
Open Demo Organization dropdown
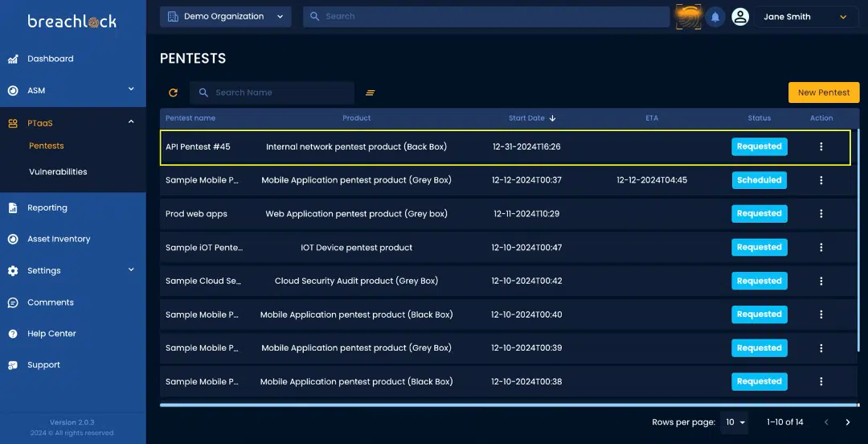(x=225, y=17)
